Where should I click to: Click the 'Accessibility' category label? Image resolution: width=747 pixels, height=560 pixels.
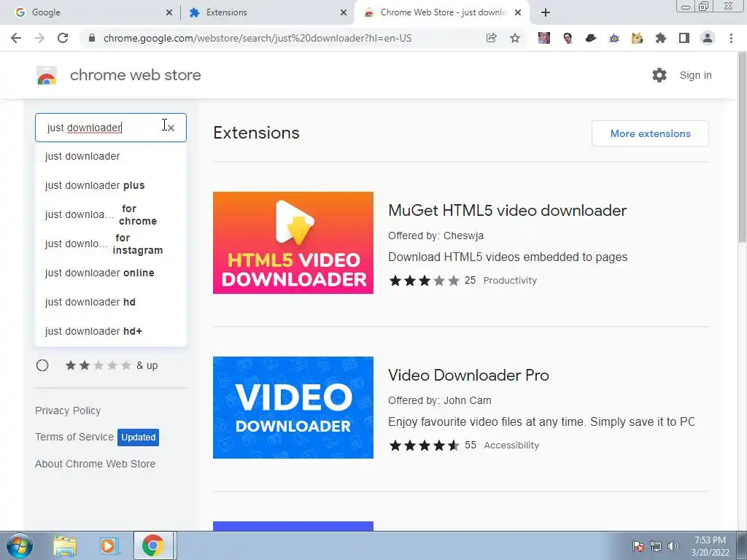pos(511,446)
